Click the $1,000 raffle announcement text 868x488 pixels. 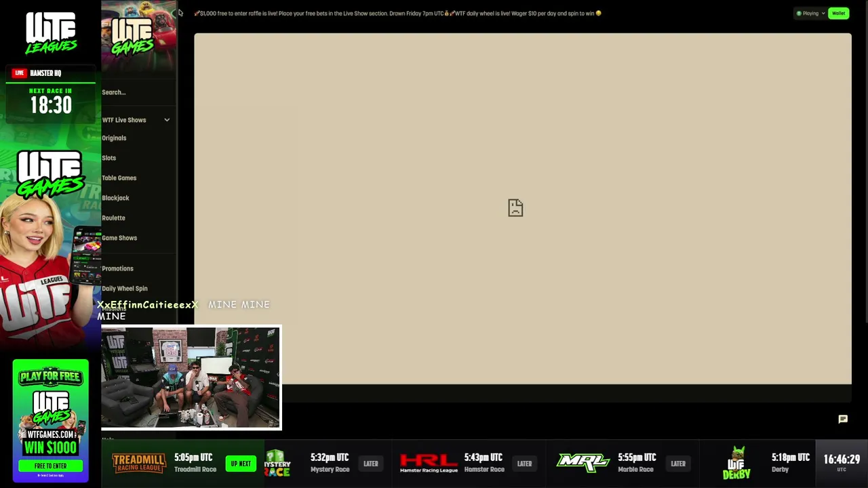tap(397, 14)
